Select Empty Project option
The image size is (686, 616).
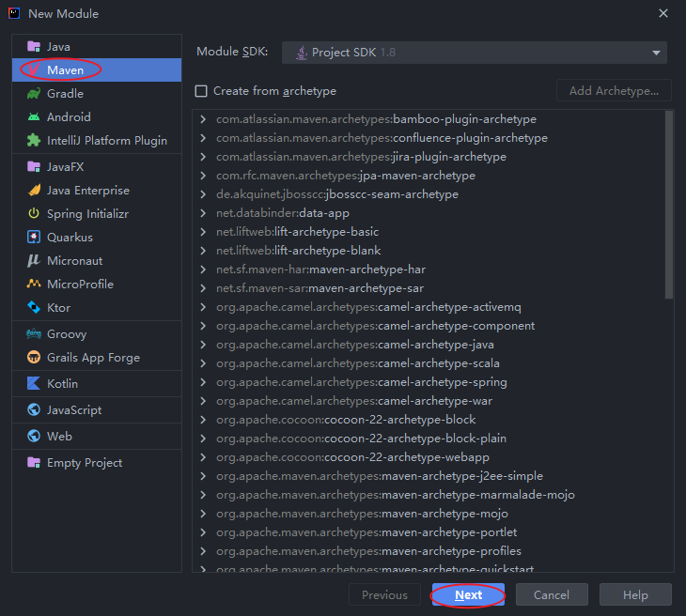[x=97, y=463]
